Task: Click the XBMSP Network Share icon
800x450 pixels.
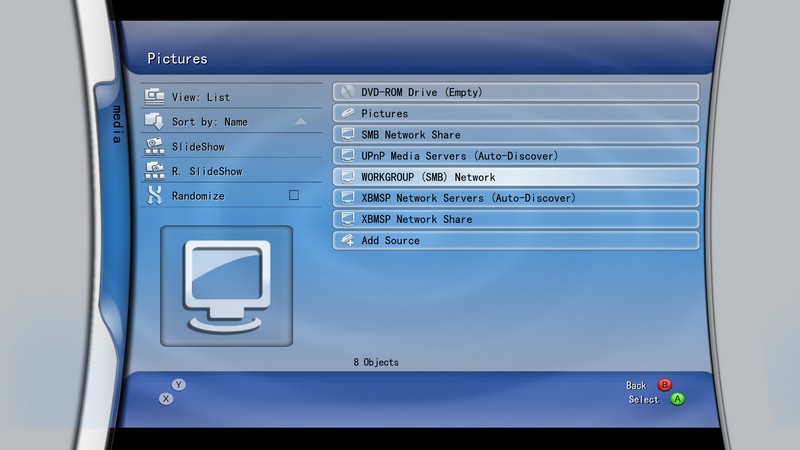Action: (347, 219)
